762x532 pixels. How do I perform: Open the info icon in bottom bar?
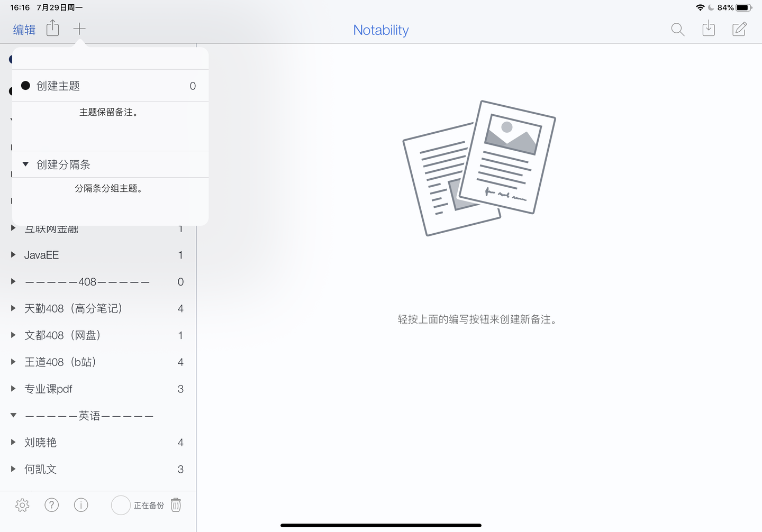(81, 505)
